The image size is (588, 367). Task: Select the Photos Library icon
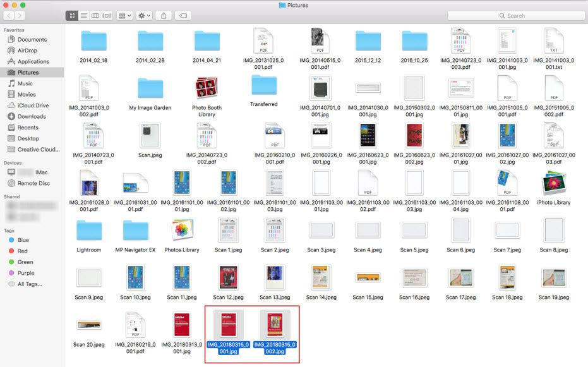pyautogui.click(x=182, y=230)
